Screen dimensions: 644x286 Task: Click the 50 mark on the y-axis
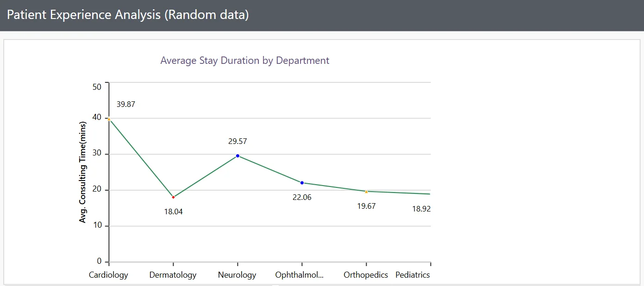coord(96,87)
